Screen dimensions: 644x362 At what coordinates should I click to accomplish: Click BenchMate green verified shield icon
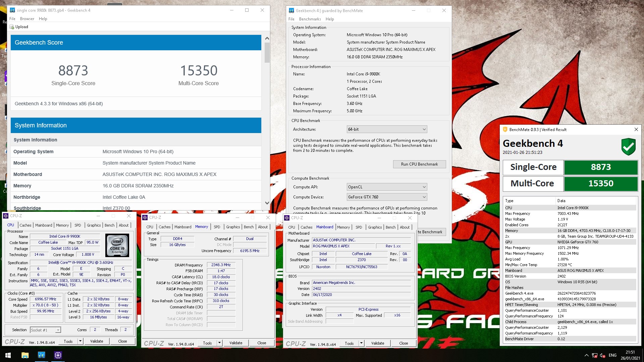(628, 147)
